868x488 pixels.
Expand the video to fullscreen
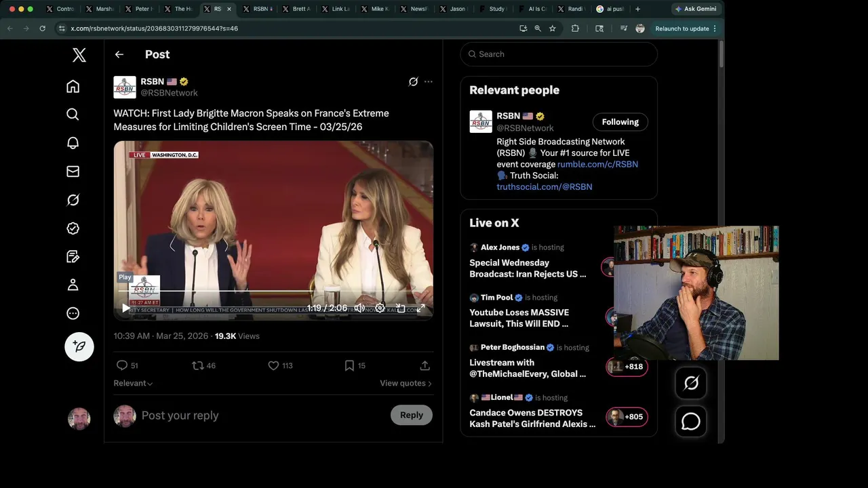[x=420, y=308]
